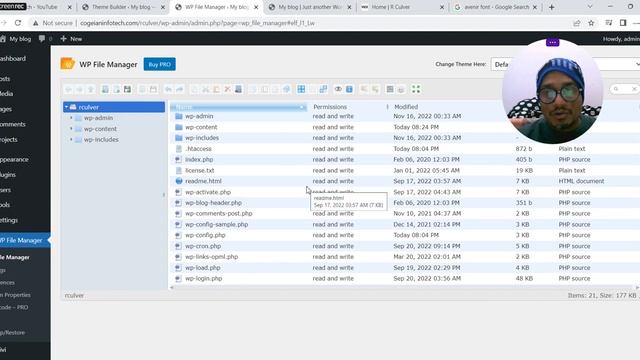This screenshot has width=640, height=360.
Task: Open the Change Theme Here dropdown
Action: pyautogui.click(x=565, y=64)
